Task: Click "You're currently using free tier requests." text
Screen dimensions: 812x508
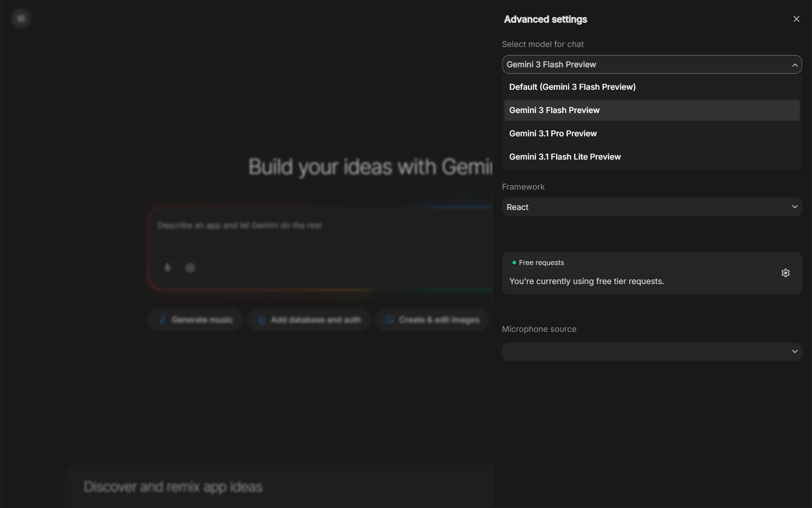Action: point(587,281)
